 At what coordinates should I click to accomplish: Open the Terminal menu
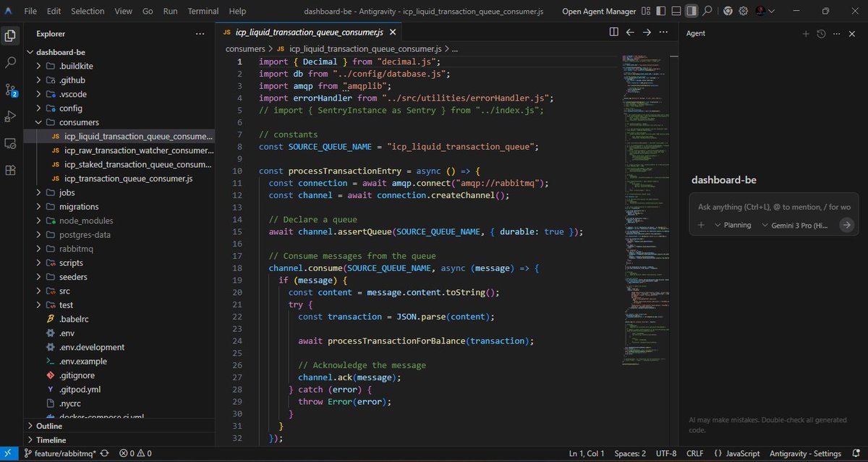[203, 11]
